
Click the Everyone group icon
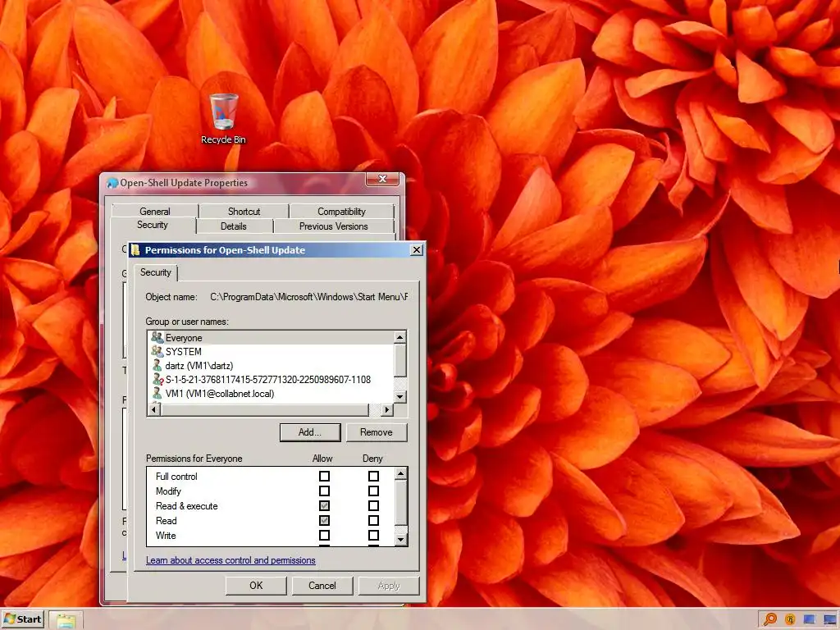click(157, 337)
